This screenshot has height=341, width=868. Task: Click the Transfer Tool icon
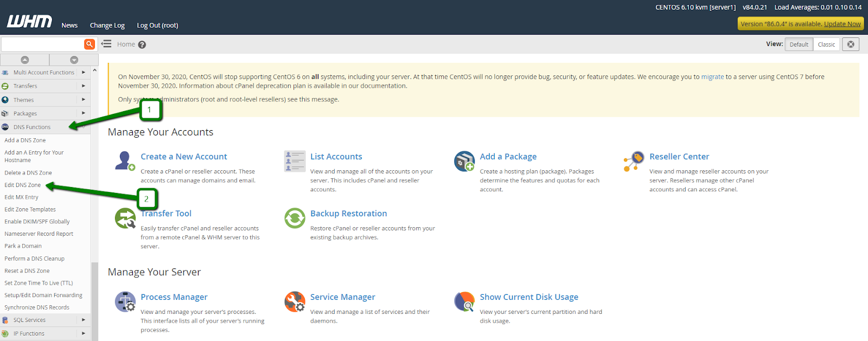click(x=125, y=218)
